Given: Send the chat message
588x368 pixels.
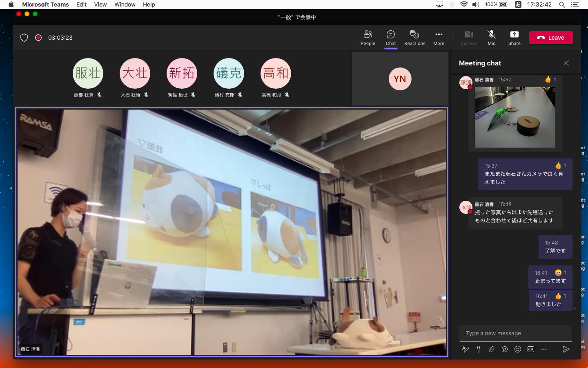Looking at the screenshot, I should point(566,349).
